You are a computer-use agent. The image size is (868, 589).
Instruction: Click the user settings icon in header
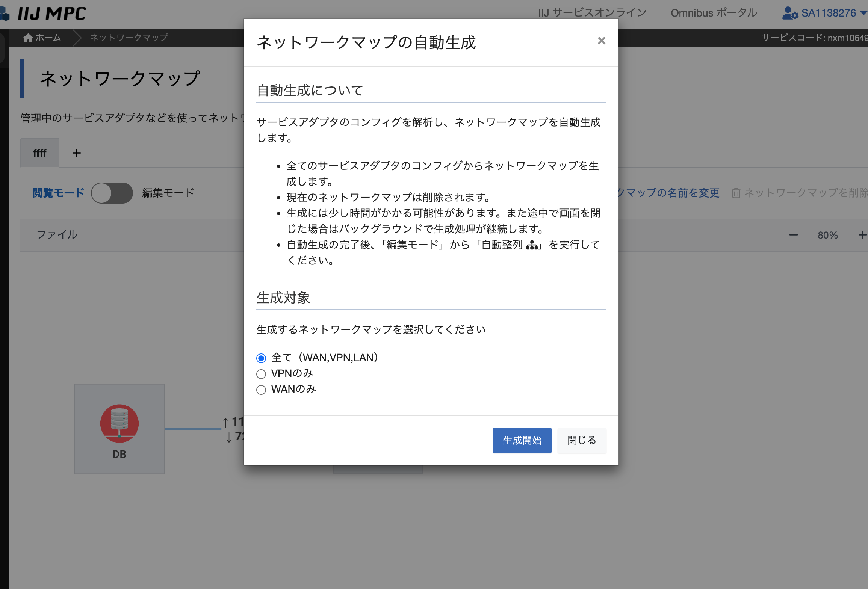tap(789, 13)
